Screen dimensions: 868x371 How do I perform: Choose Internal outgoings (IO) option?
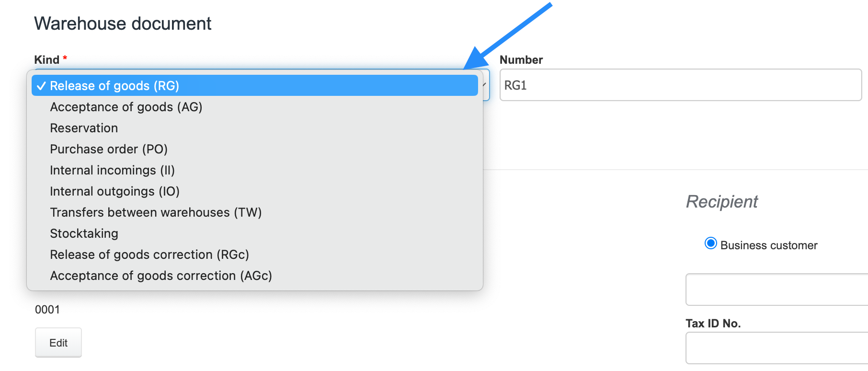114,191
